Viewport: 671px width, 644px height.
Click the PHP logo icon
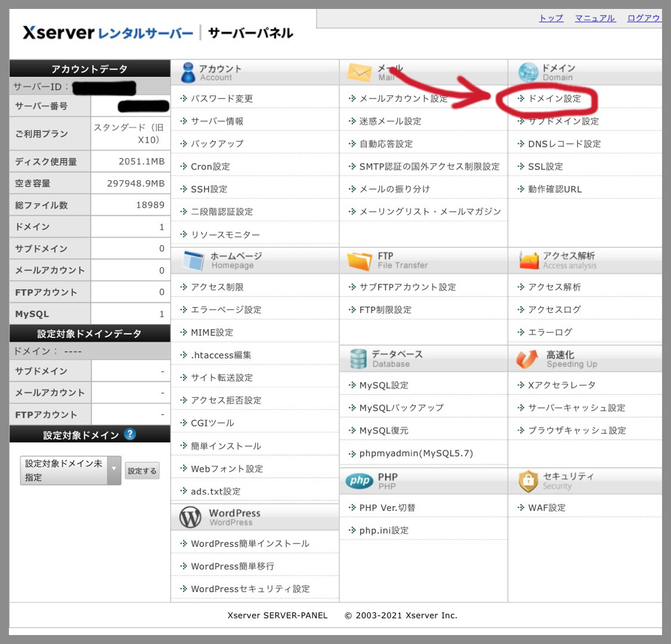pos(360,481)
